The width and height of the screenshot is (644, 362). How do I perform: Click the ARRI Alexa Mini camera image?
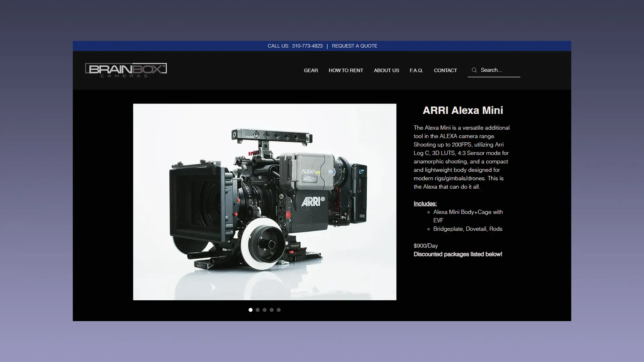coord(265,202)
